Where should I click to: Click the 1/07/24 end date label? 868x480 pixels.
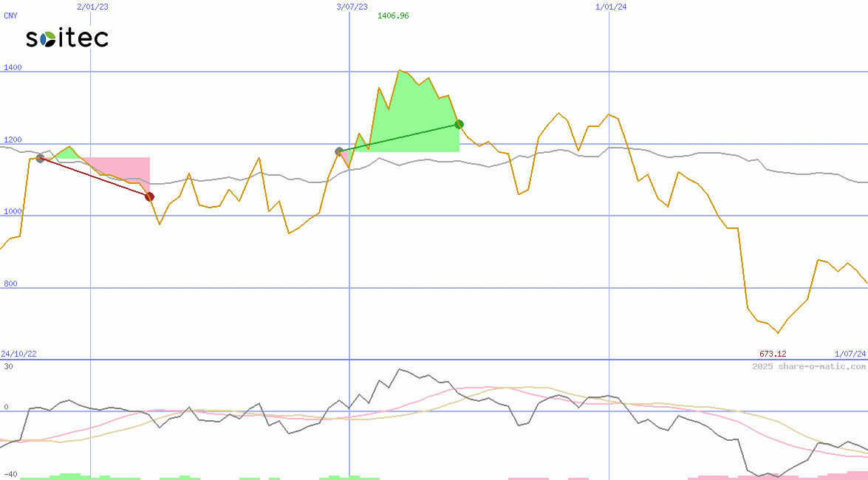click(850, 354)
